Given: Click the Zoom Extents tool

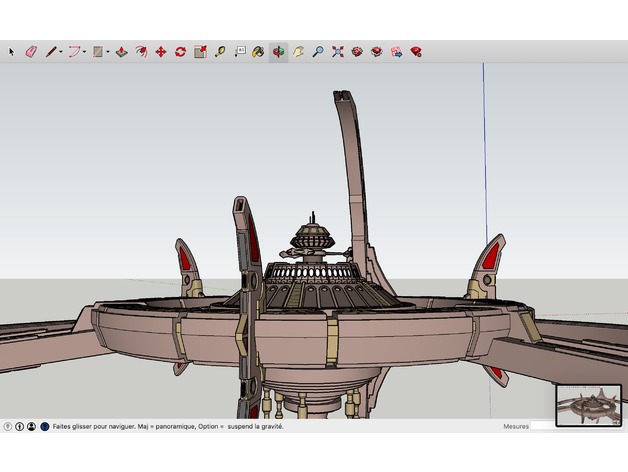Looking at the screenshot, I should (337, 51).
